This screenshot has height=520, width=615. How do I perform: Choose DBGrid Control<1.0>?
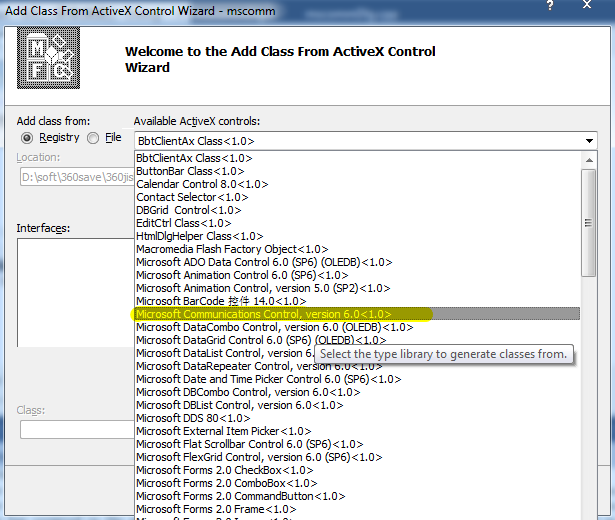tap(357, 210)
